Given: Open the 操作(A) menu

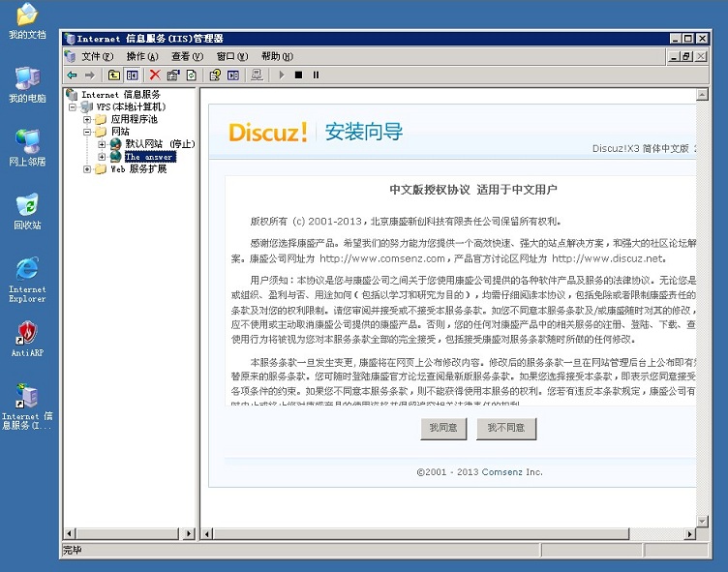Looking at the screenshot, I should 142,57.
